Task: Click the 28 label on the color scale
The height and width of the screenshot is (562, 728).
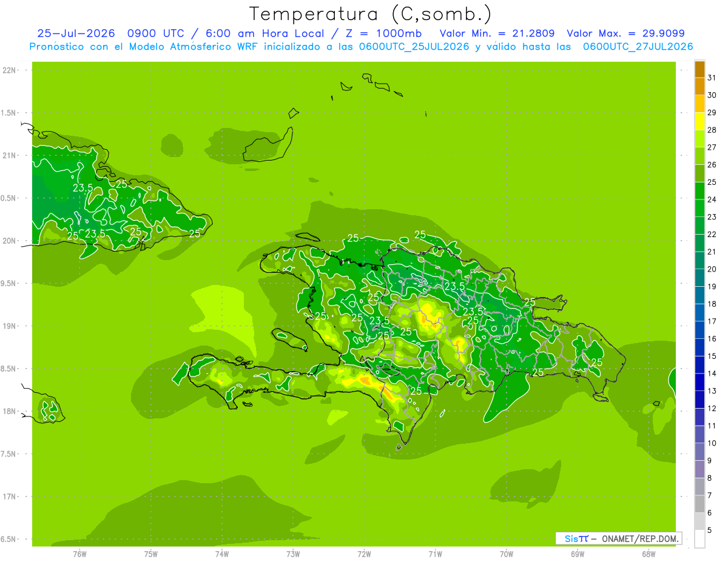Action: click(x=712, y=130)
